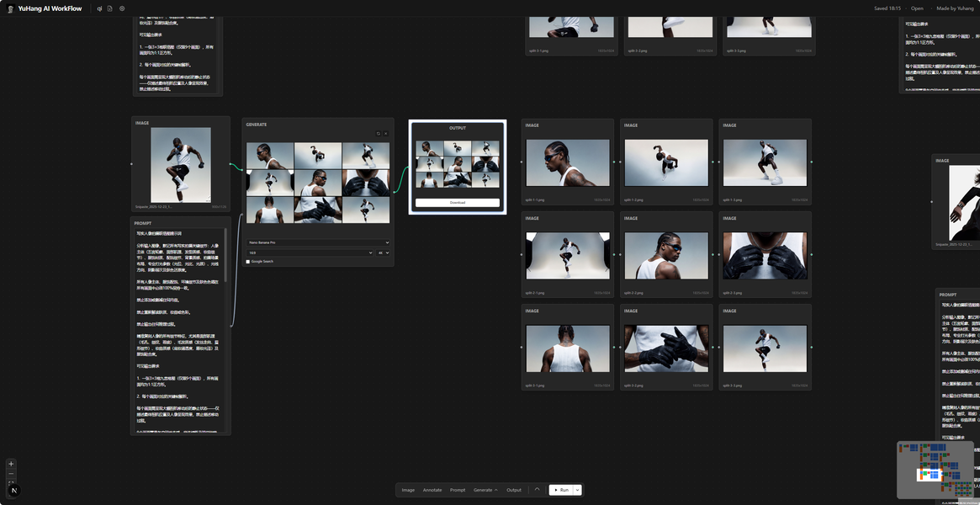Select split-2-1.png image thumbnail

click(568, 256)
